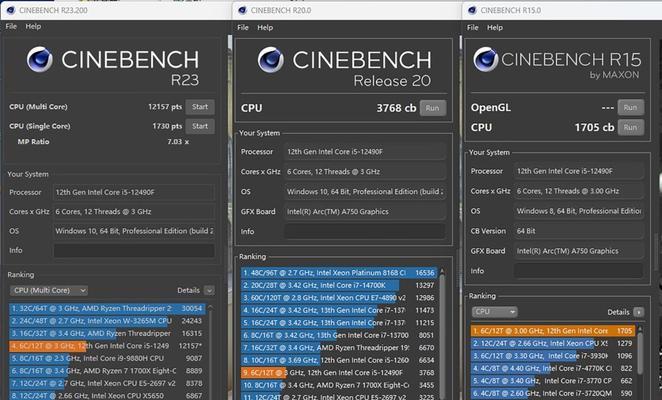Expand the Details arrow in R15 ranking
Image resolution: width=662 pixels, height=400 pixels.
click(639, 312)
